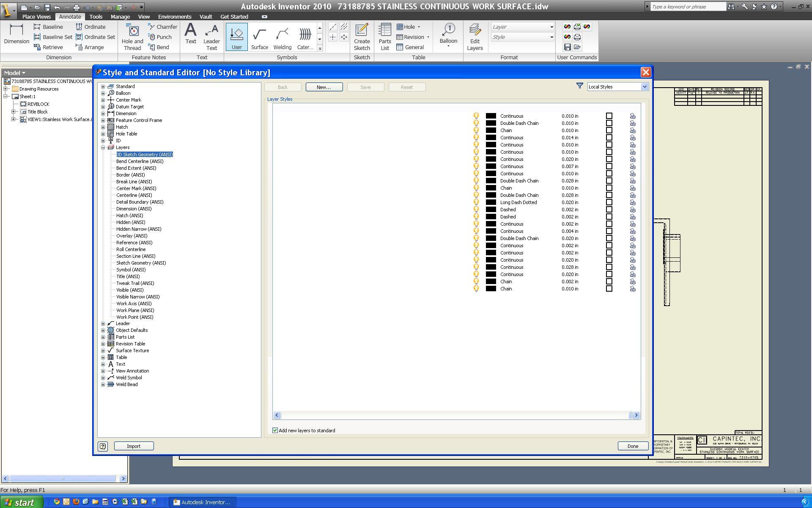Expand the Dimension styles node

point(103,113)
